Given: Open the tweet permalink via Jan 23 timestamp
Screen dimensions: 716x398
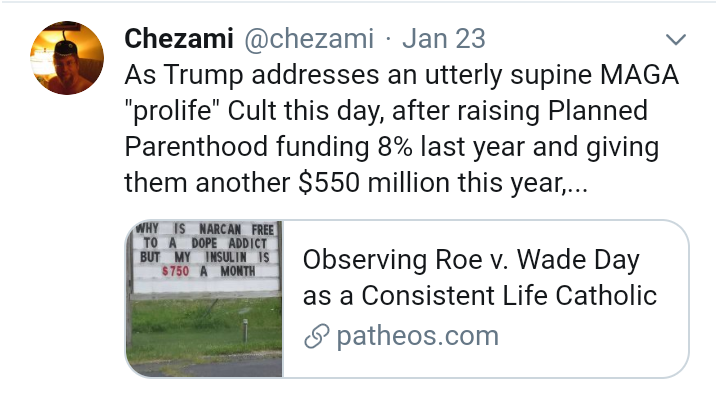Looking at the screenshot, I should (443, 38).
